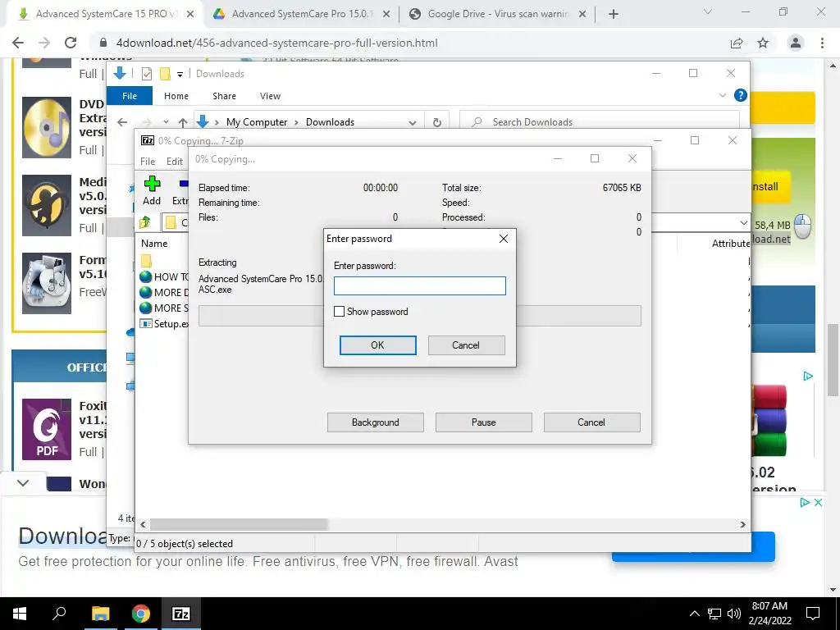Confirm password with the OK button

coord(377,345)
